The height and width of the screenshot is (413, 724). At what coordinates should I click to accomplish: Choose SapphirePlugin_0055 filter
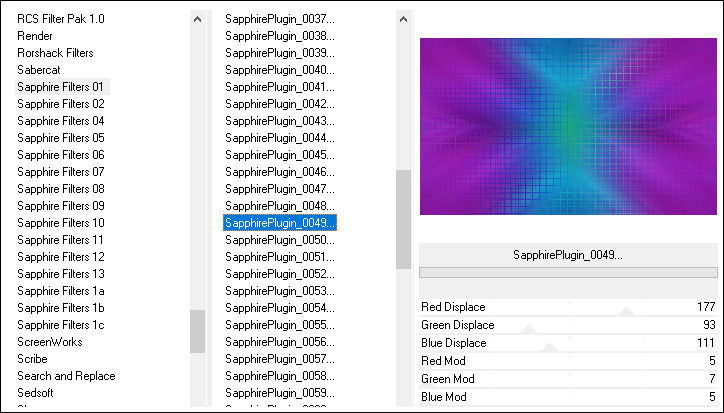click(x=280, y=325)
